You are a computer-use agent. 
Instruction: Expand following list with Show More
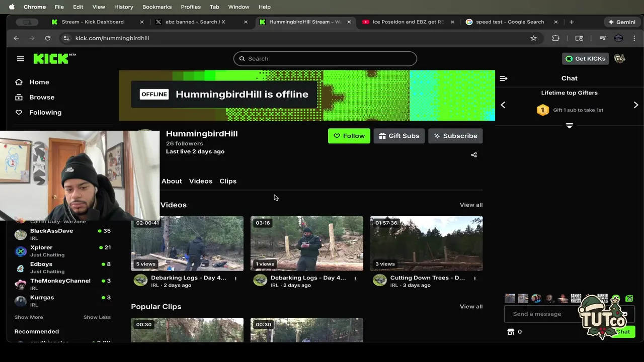(29, 317)
